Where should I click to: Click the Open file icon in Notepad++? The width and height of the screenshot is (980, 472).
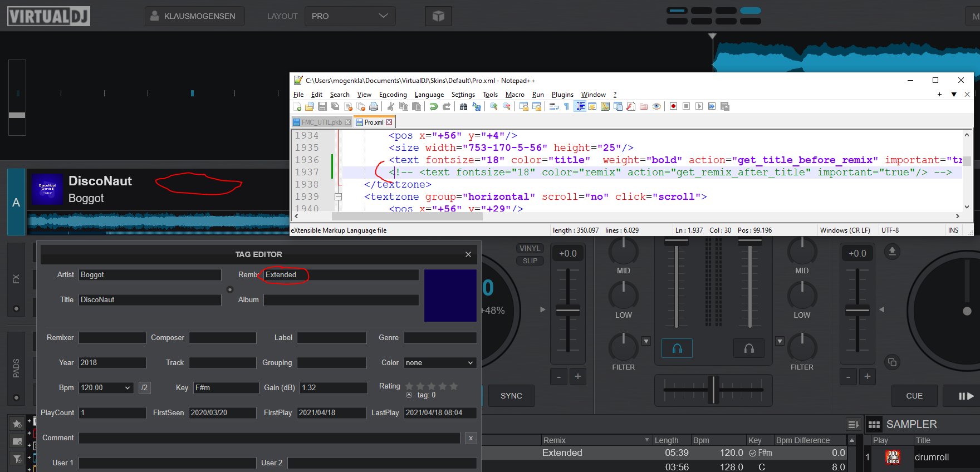click(310, 106)
